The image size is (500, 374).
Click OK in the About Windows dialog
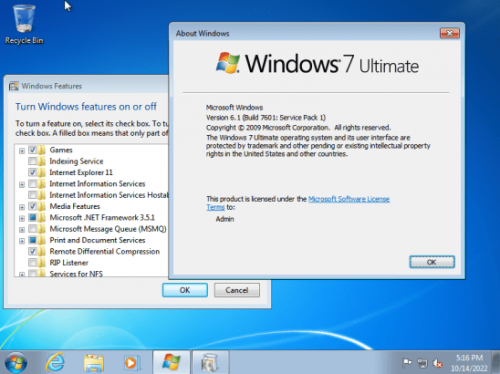click(432, 262)
